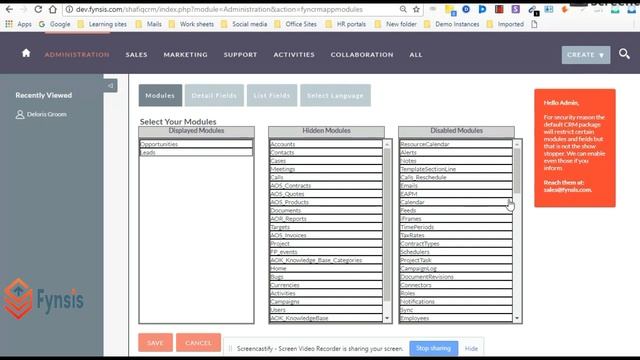Switch to Select Language tab
Screen dimensions: 640x360
(336, 96)
